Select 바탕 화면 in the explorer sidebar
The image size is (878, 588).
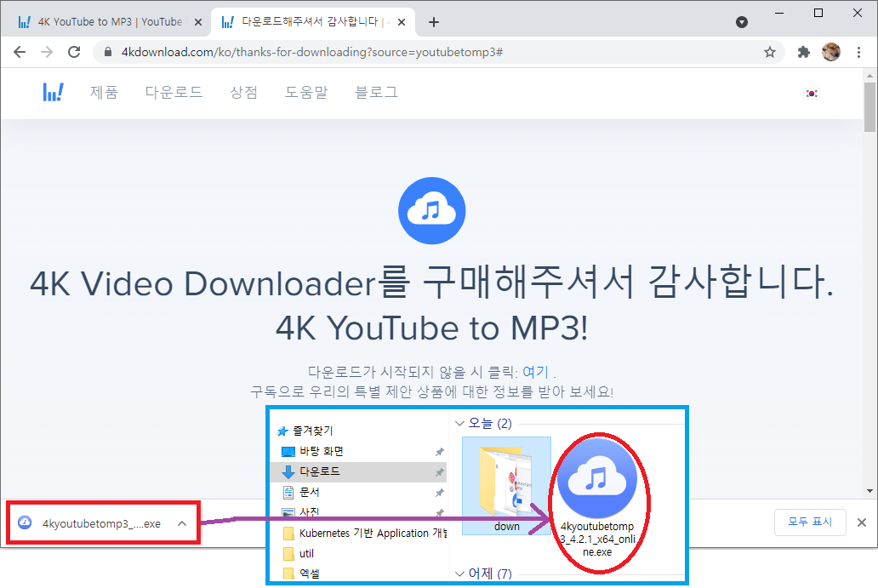coord(312,451)
